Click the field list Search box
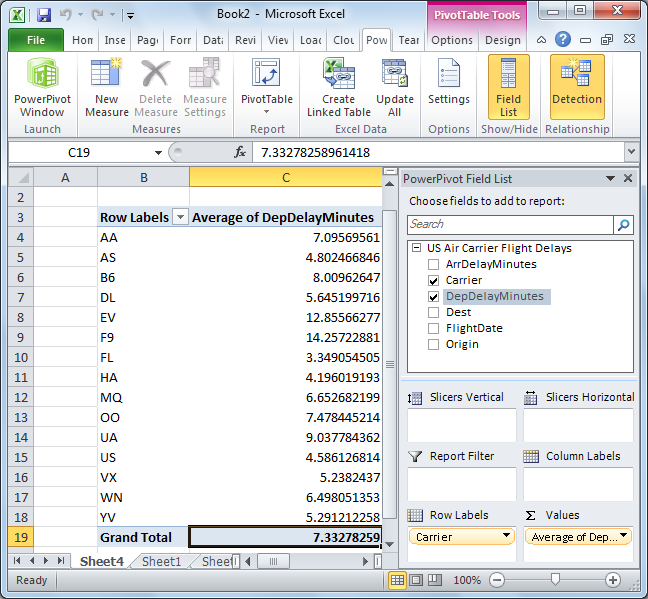 [510, 224]
